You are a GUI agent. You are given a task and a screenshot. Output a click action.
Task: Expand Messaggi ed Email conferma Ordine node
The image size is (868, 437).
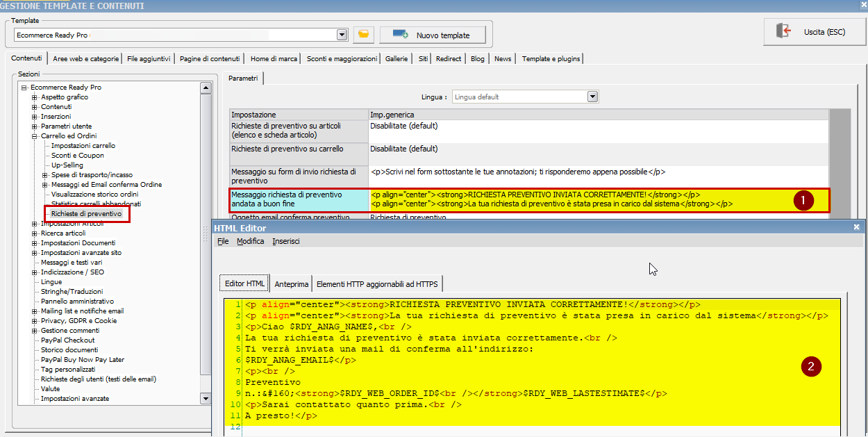pyautogui.click(x=45, y=185)
